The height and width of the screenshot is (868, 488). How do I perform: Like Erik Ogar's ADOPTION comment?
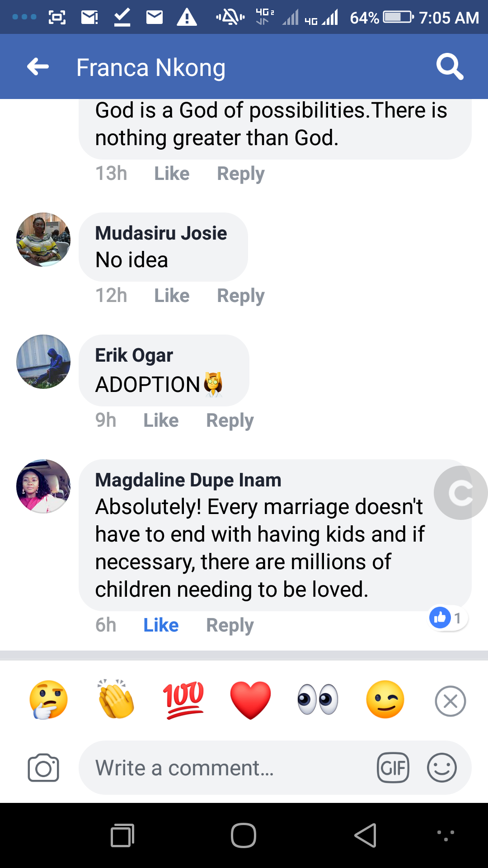point(161,420)
